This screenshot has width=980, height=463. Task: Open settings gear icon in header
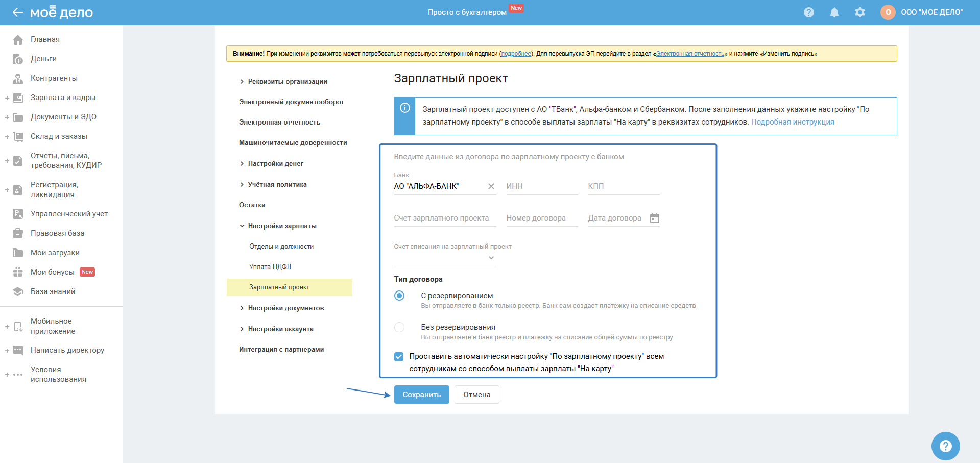pyautogui.click(x=860, y=12)
